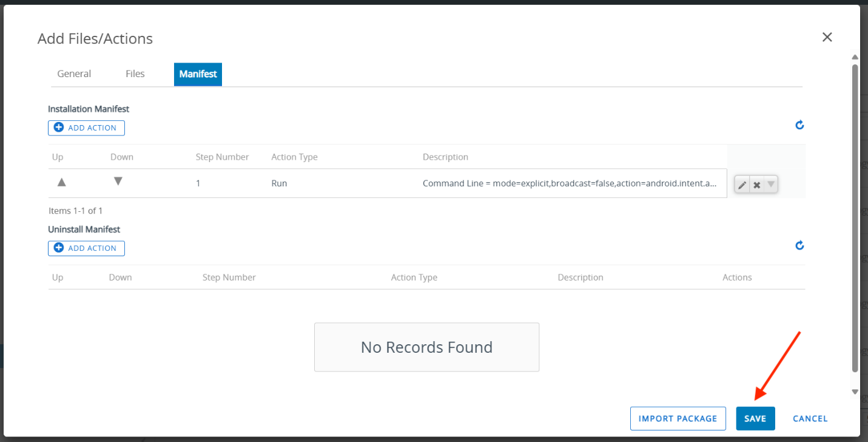Refresh the Uninstall Manifest list

(799, 245)
